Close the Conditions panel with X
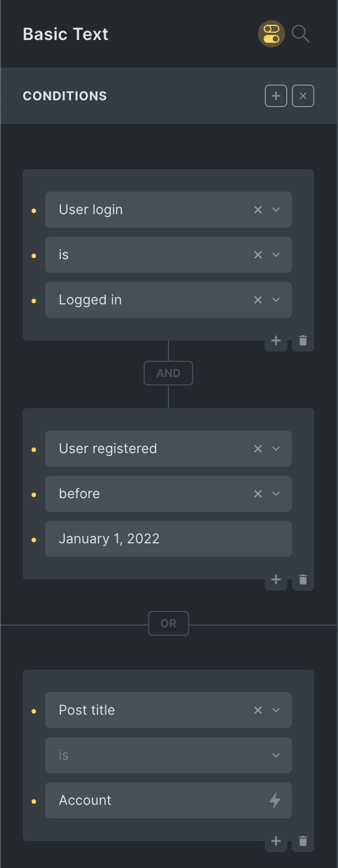 coord(303,96)
